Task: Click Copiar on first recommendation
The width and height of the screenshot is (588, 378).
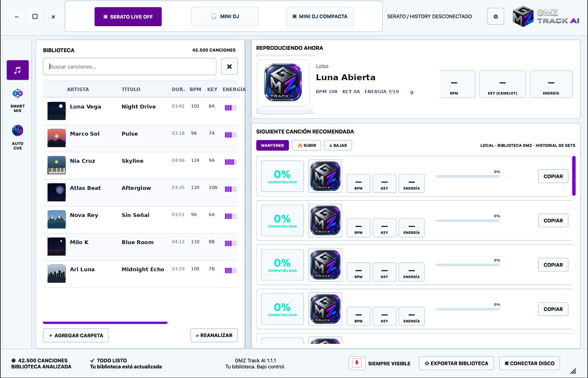Action: tap(553, 176)
